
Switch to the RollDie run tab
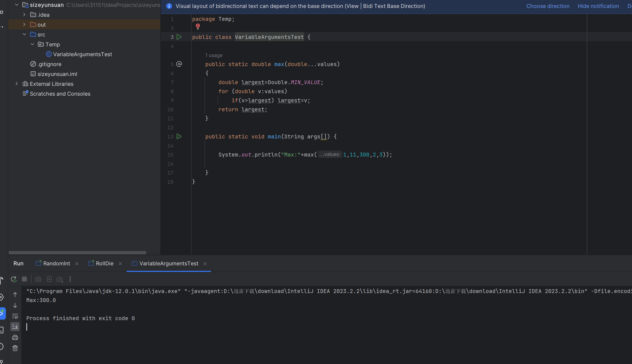click(104, 263)
